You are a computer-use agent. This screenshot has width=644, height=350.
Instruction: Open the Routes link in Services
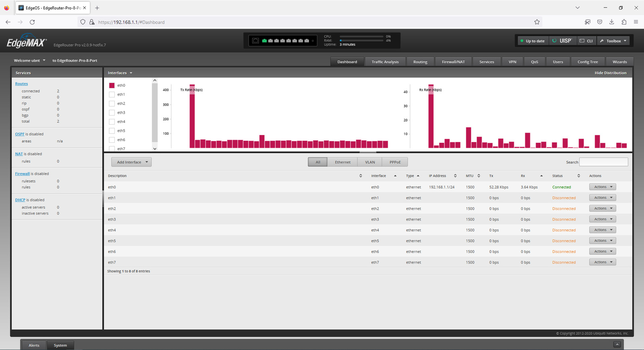(x=21, y=84)
